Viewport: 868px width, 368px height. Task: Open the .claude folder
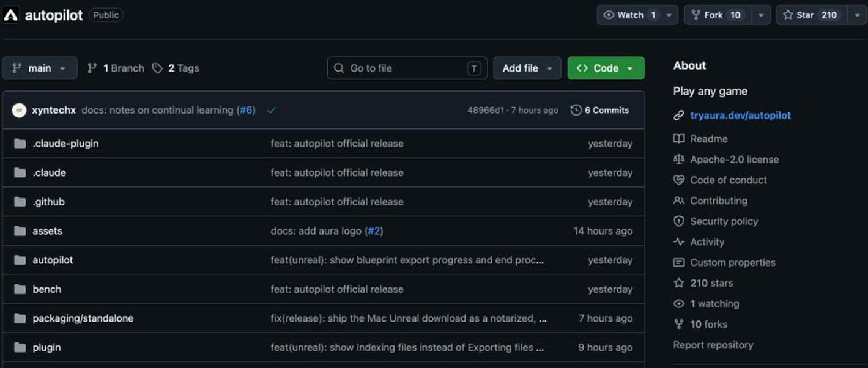[49, 173]
